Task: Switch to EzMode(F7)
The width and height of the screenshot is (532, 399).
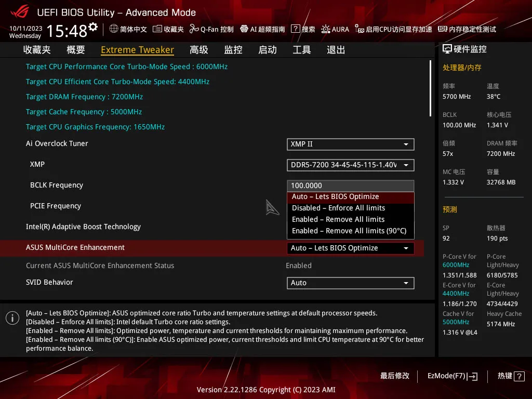Action: pos(453,376)
